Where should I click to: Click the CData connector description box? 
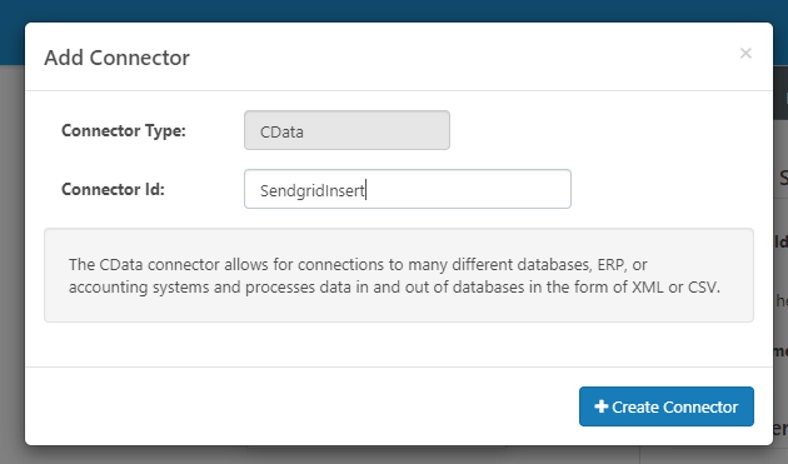coord(398,275)
